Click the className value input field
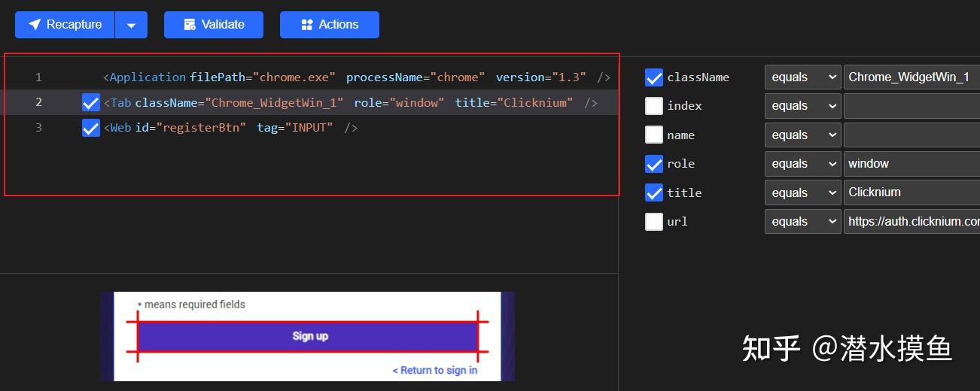Image resolution: width=980 pixels, height=391 pixels. (x=911, y=77)
